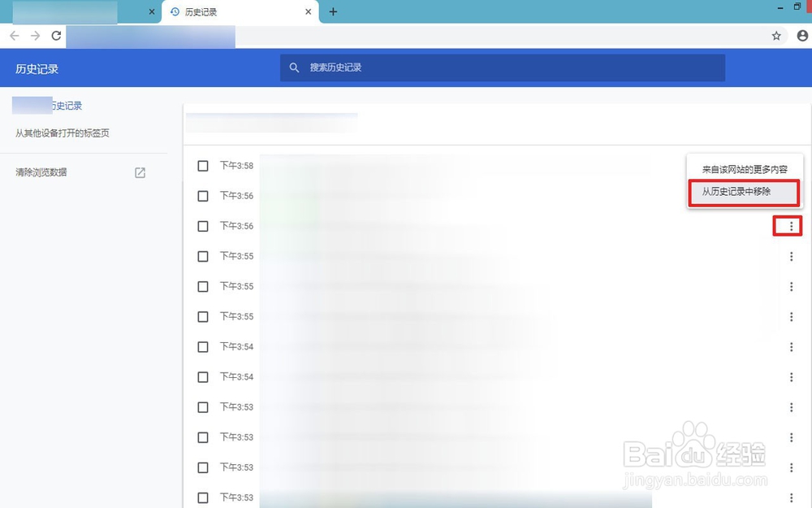
Task: Choose 从历史记录中移除 in popup menu
Action: (745, 192)
